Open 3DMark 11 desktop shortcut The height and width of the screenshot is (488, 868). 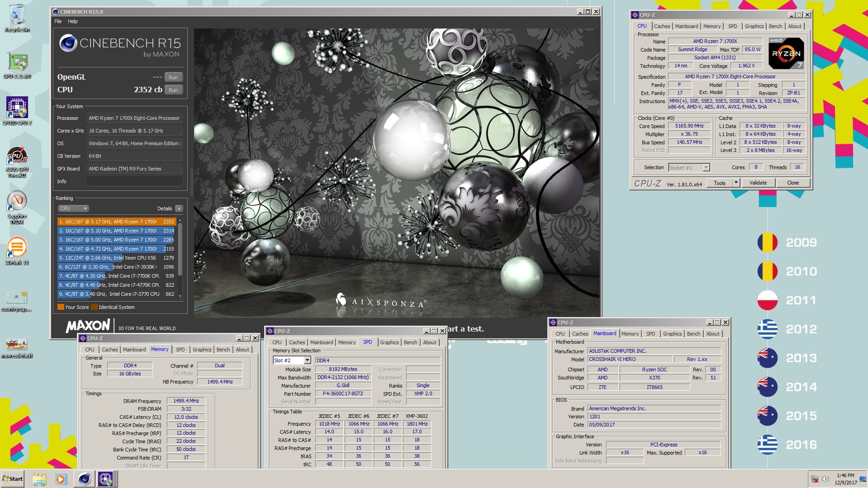[17, 251]
